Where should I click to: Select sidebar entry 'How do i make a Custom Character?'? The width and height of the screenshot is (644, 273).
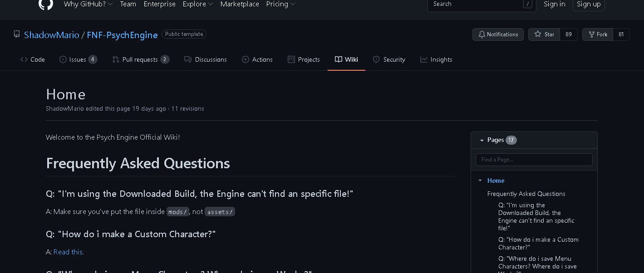tap(538, 244)
